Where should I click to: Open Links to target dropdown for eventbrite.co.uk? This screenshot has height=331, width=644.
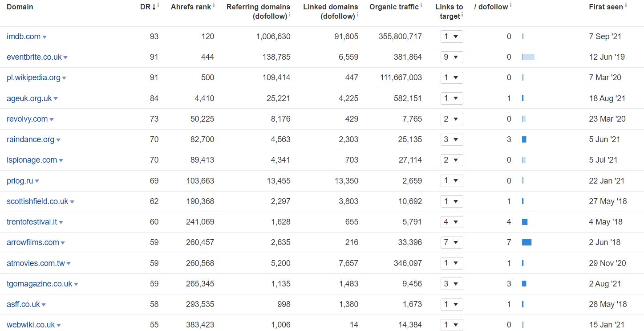(452, 57)
